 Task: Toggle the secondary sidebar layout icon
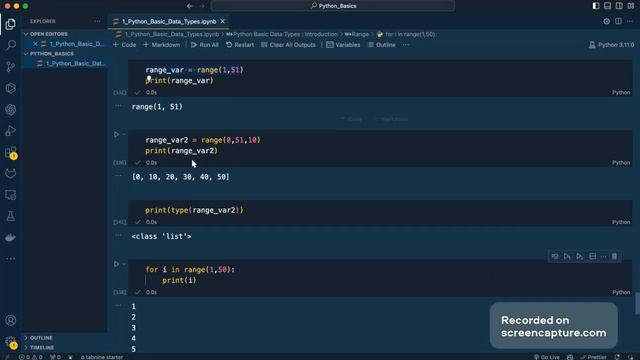(619, 6)
